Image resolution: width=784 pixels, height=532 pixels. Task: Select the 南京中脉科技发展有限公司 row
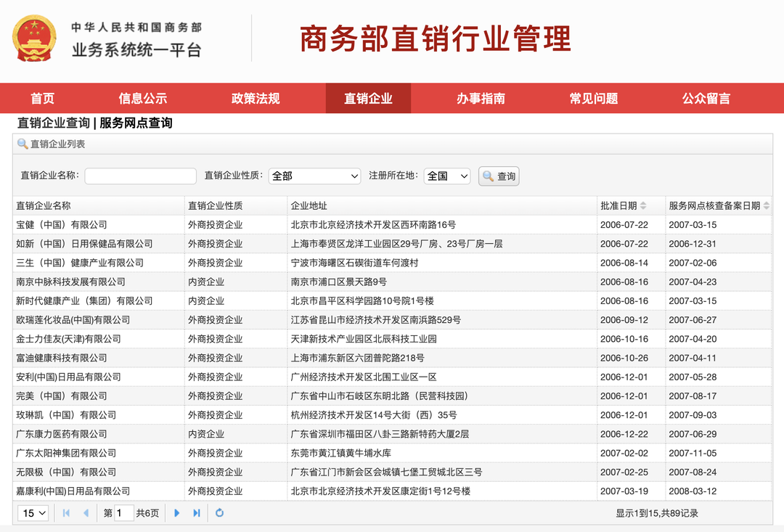click(x=392, y=282)
